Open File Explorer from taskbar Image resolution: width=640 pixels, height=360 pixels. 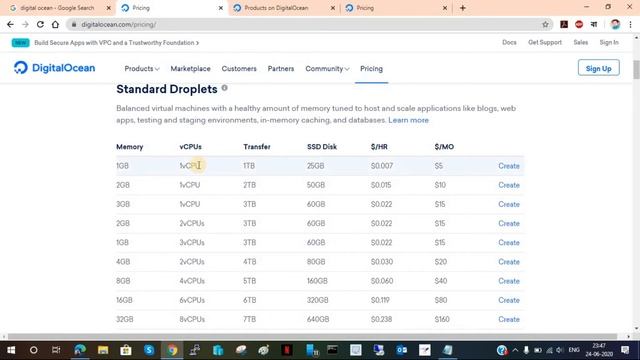pos(103,350)
